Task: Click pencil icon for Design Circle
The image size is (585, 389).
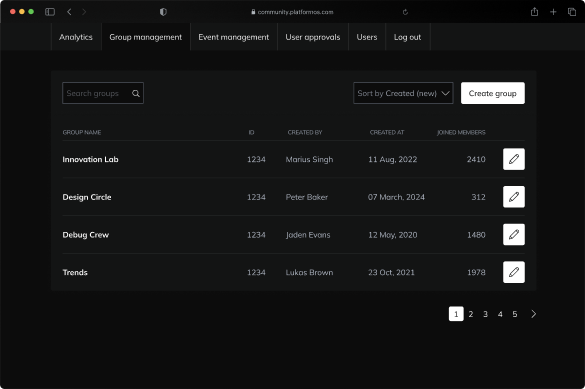Action: coord(514,197)
